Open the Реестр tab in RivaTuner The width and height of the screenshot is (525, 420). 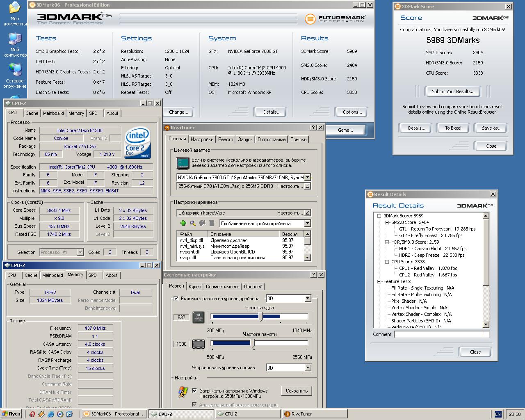point(226,139)
